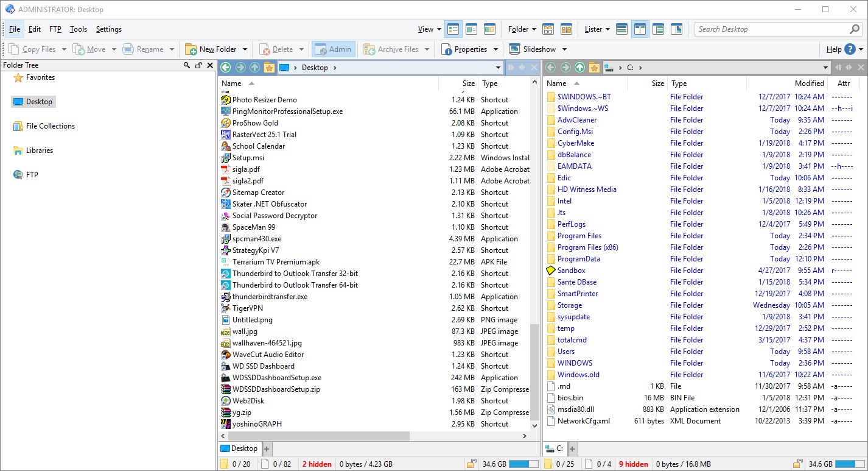This screenshot has height=471, width=868.
Task: Toggle the viewer pane Lister icon
Action: [676, 29]
